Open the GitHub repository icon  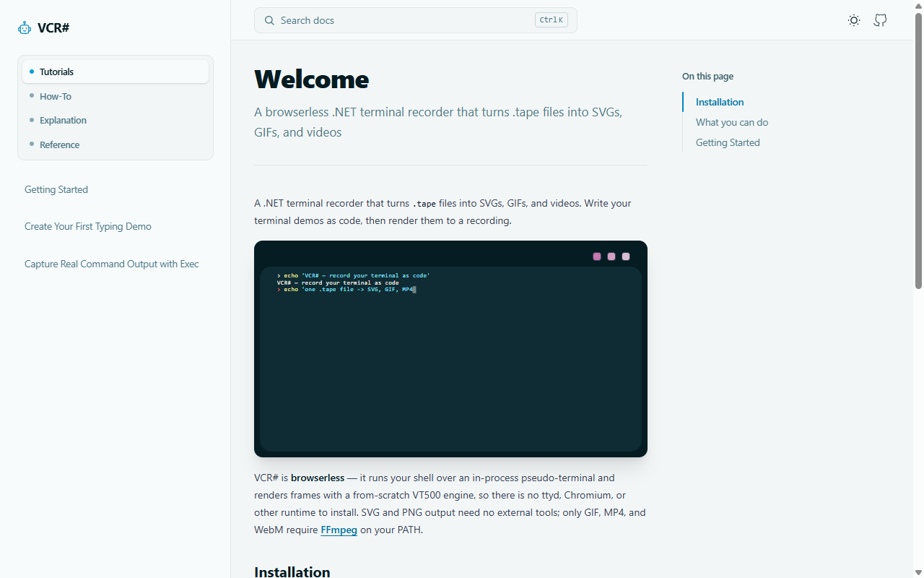tap(880, 20)
